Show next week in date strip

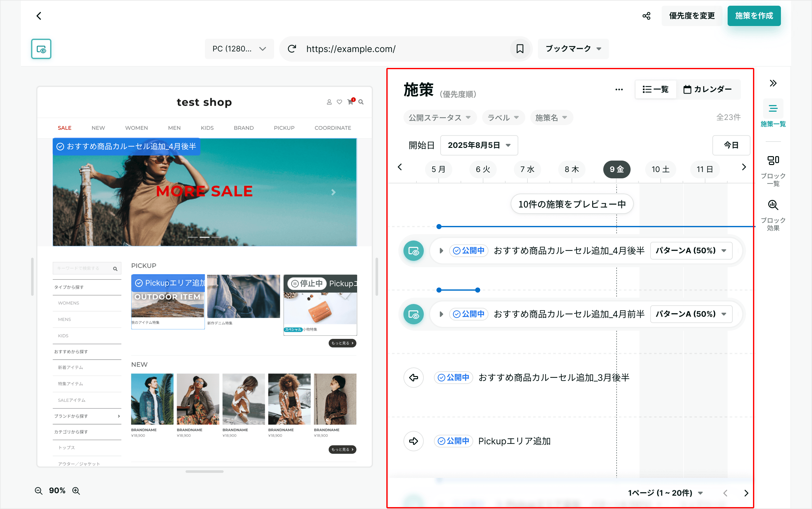tap(744, 167)
